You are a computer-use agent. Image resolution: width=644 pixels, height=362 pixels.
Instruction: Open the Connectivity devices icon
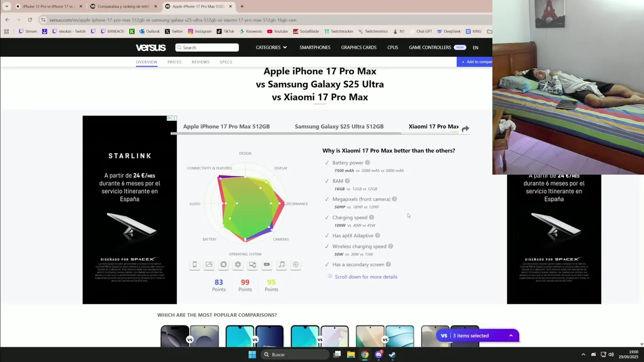tap(253, 264)
